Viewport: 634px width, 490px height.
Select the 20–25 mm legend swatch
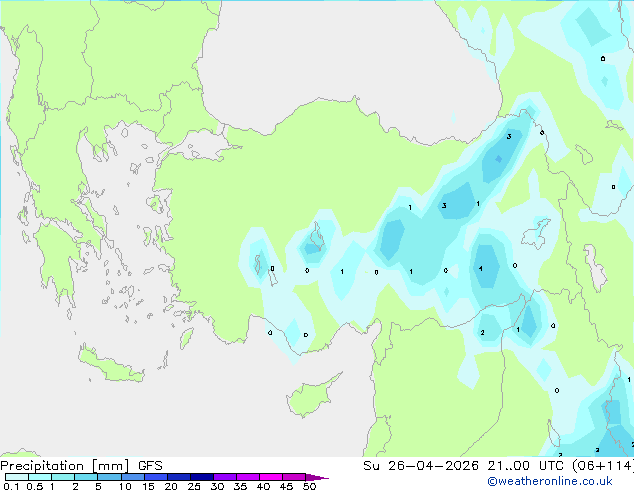pyautogui.click(x=178, y=477)
